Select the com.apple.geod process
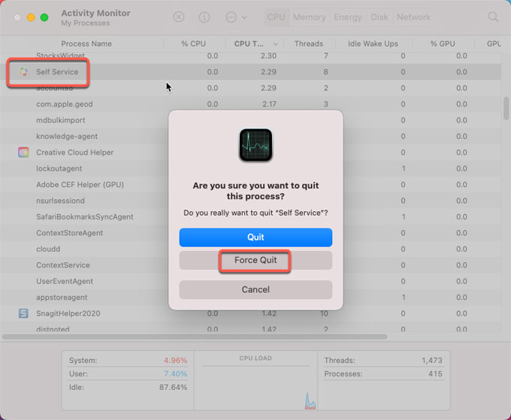This screenshot has height=420, width=511. [x=64, y=104]
